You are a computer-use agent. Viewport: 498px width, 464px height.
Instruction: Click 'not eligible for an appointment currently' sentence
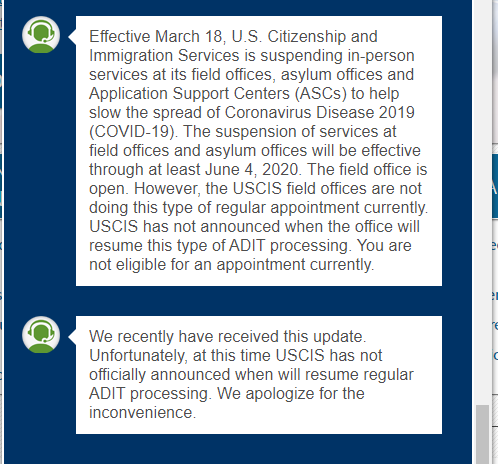tap(231, 265)
